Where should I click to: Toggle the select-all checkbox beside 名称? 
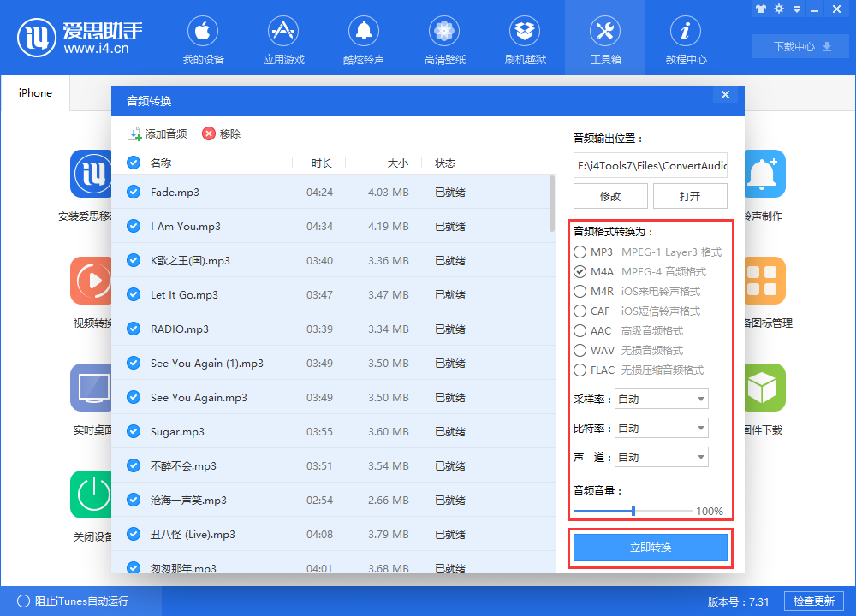134,163
